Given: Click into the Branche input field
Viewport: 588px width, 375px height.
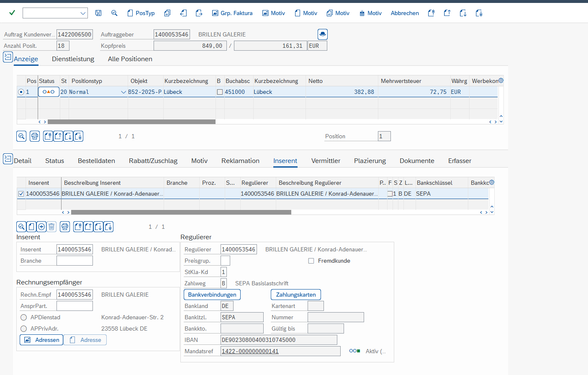Looking at the screenshot, I should point(74,261).
